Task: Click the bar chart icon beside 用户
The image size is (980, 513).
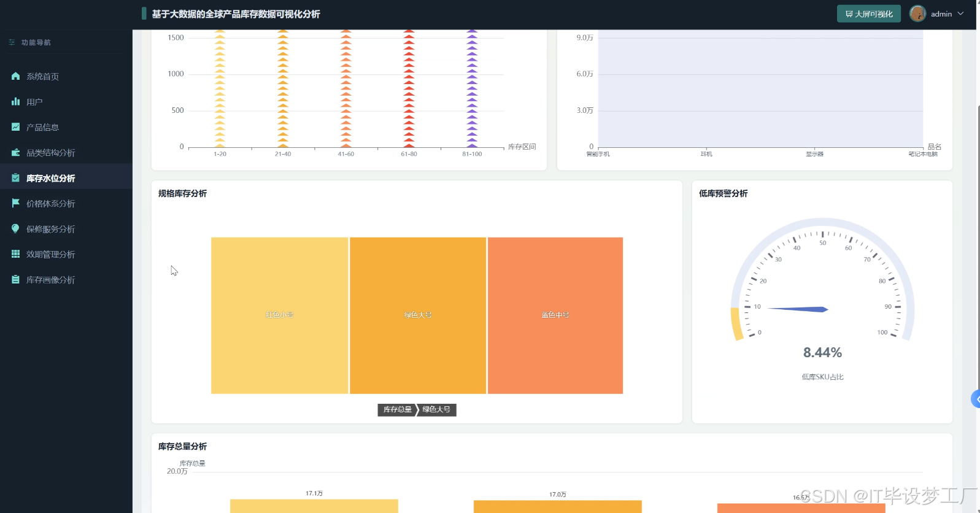Action: (15, 101)
